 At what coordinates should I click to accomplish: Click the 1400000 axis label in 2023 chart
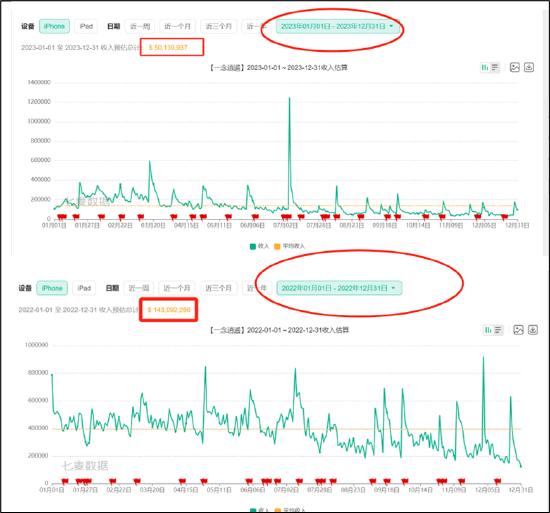pos(39,82)
